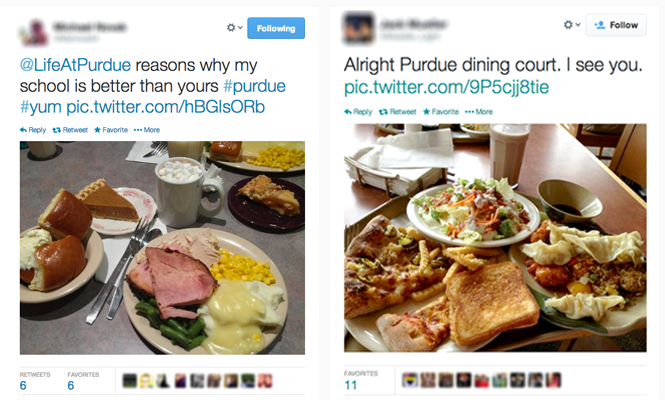Screen dimensions: 665x400
Task: Favorite the dining court tweet
Action: point(441,112)
